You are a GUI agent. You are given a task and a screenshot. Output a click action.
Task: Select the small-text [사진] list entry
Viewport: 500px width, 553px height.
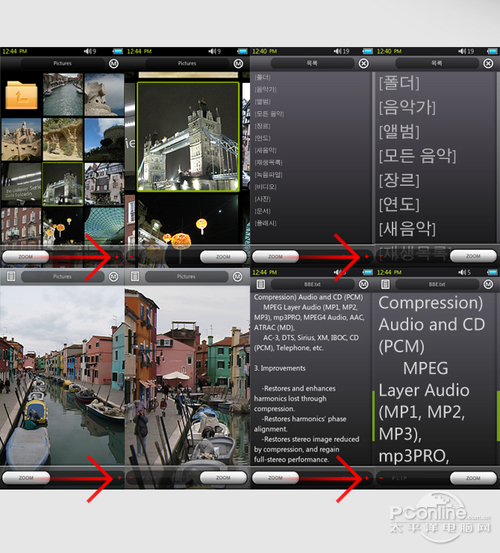(263, 199)
